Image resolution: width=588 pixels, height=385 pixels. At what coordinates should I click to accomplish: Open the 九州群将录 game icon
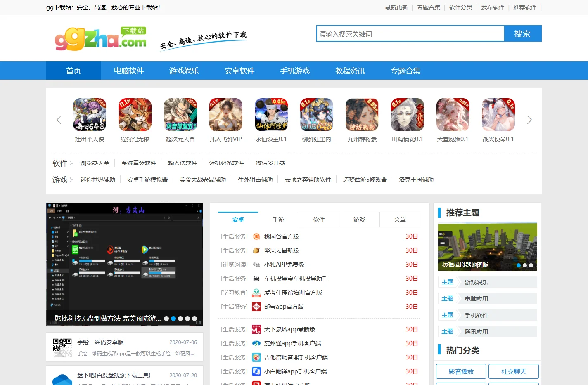click(362, 115)
